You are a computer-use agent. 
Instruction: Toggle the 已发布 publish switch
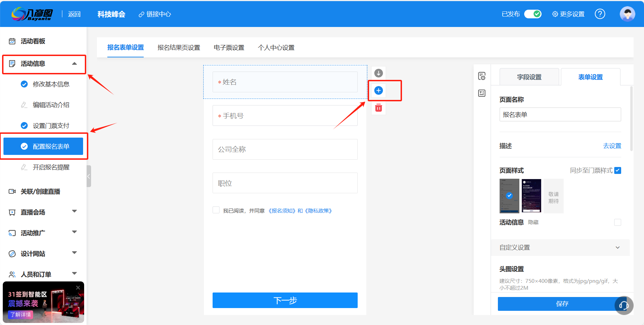click(x=533, y=14)
